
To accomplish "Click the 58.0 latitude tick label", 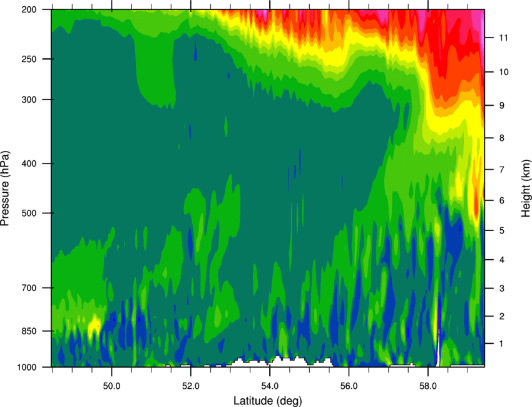I will click(428, 386).
